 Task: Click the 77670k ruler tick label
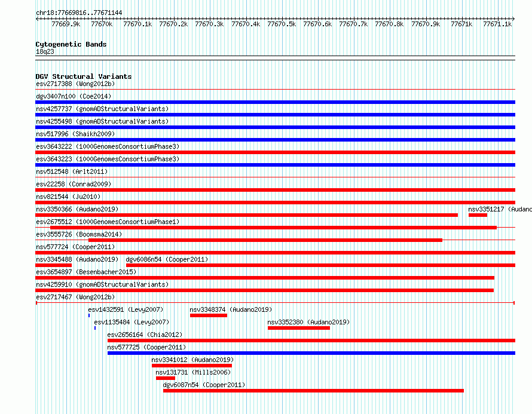pyautogui.click(x=102, y=24)
